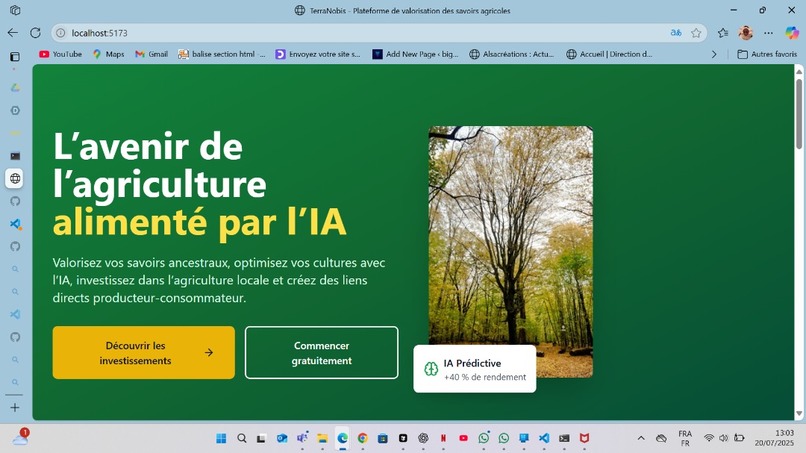
Task: Open the FRA language switcher
Action: coord(685,438)
